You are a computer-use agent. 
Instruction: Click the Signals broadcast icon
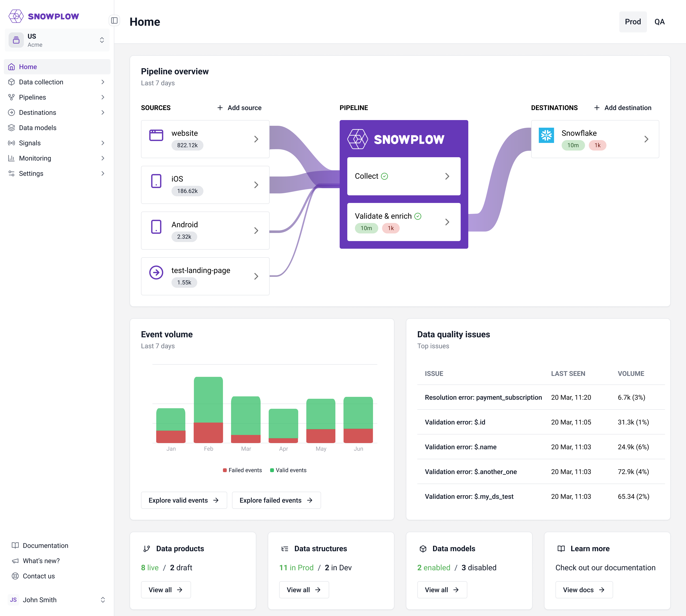tap(11, 143)
